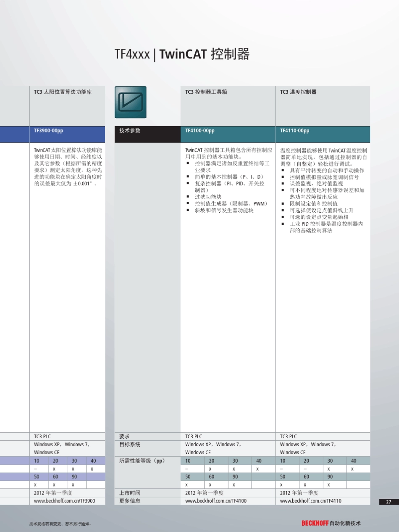Click the bullet 复杂控制器（PI、PID、开关控制器）

tap(230, 187)
